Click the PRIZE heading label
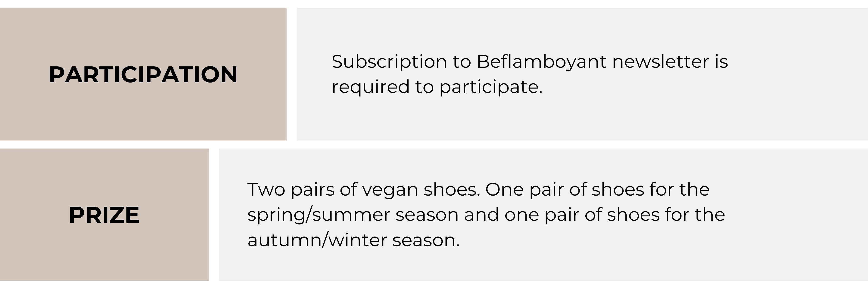Viewport: 868px width, 289px height. tap(104, 215)
